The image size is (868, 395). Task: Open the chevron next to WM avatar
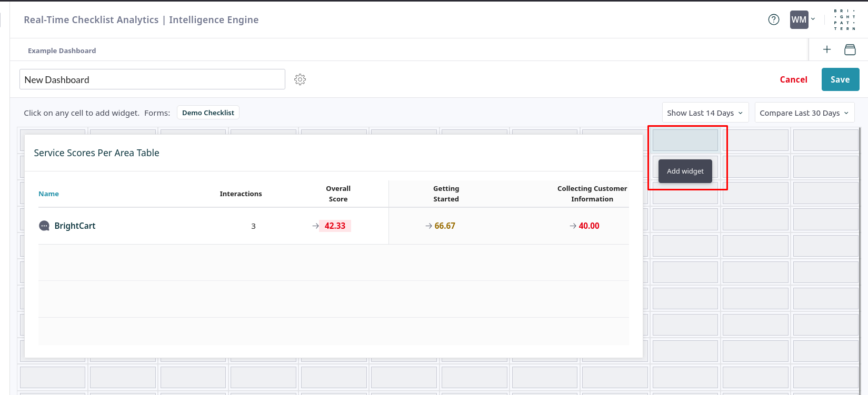pos(813,19)
